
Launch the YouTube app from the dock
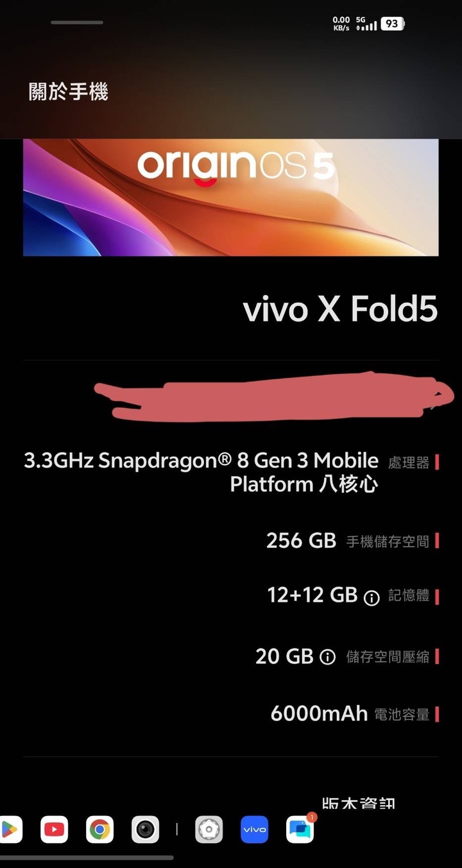pos(54,830)
